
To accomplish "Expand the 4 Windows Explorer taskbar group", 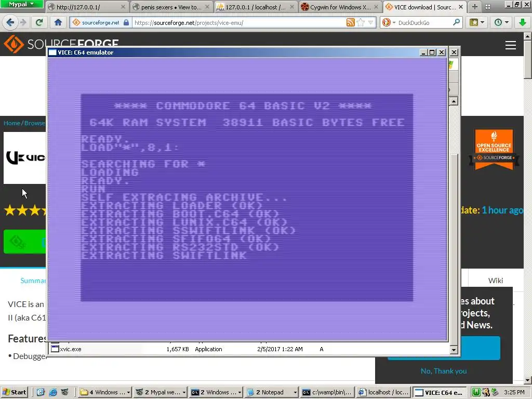I will tap(105, 392).
